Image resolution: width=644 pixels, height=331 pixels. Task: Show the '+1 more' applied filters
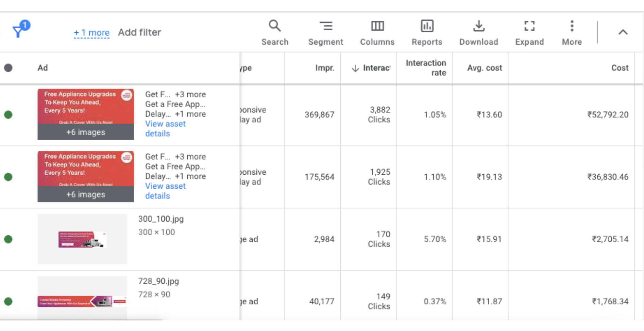coord(91,33)
